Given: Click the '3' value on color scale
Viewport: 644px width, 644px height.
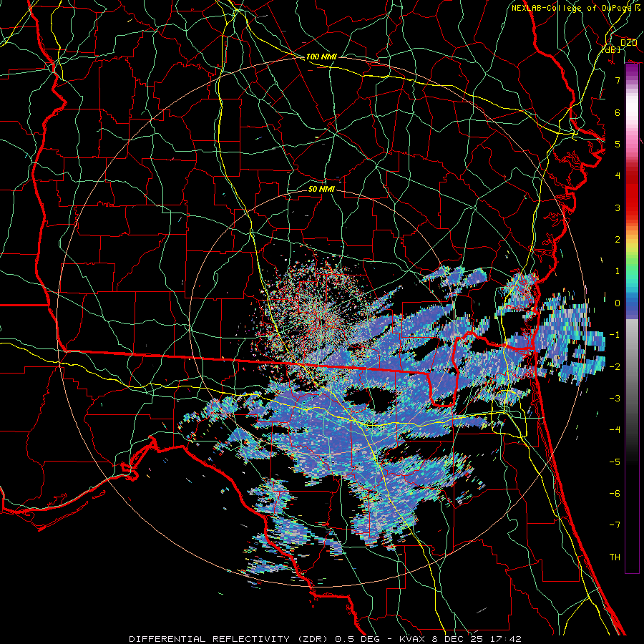Looking at the screenshot, I should pos(618,208).
